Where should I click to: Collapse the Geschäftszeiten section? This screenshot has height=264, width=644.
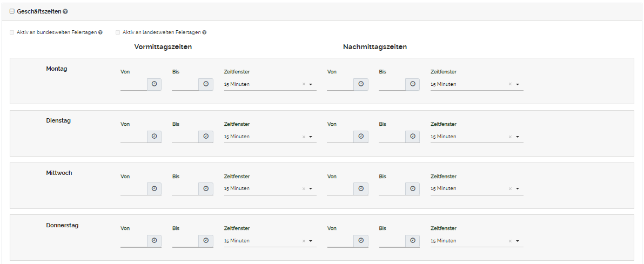point(12,11)
